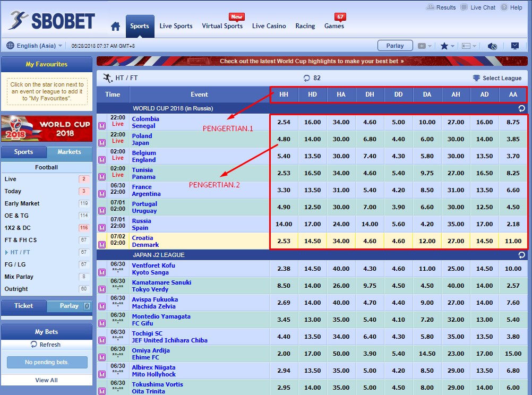Viewport: 532px width, 395px height.
Task: Click the World Cup highlights banner
Action: pos(312,61)
